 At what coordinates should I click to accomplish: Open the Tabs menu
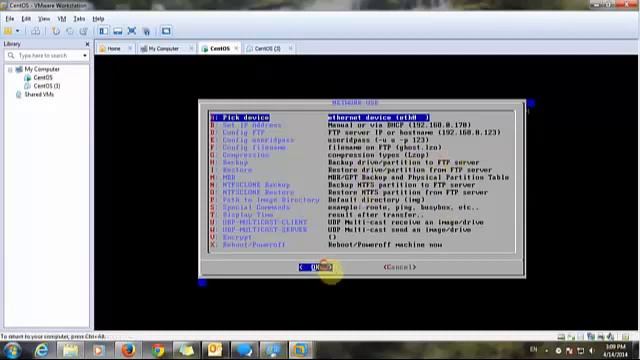point(79,19)
